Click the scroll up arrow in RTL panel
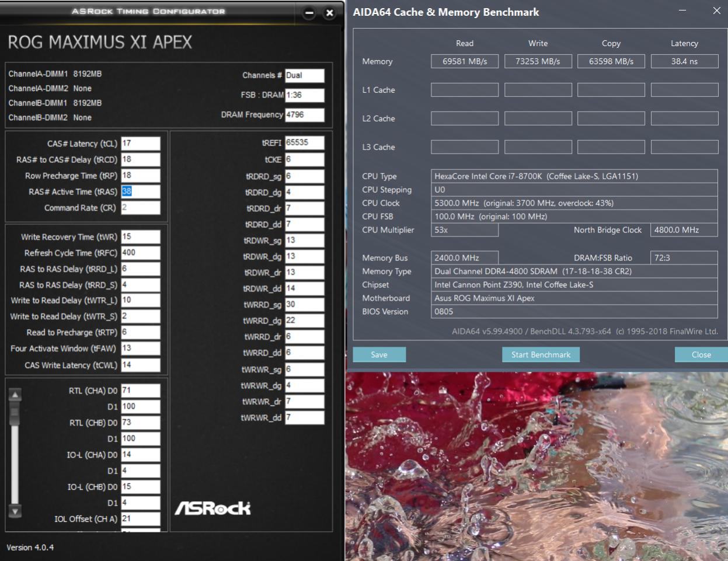This screenshot has width=728, height=561. point(15,395)
